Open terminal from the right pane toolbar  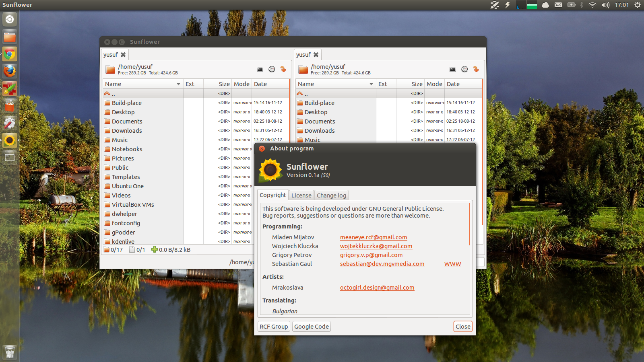click(x=453, y=70)
